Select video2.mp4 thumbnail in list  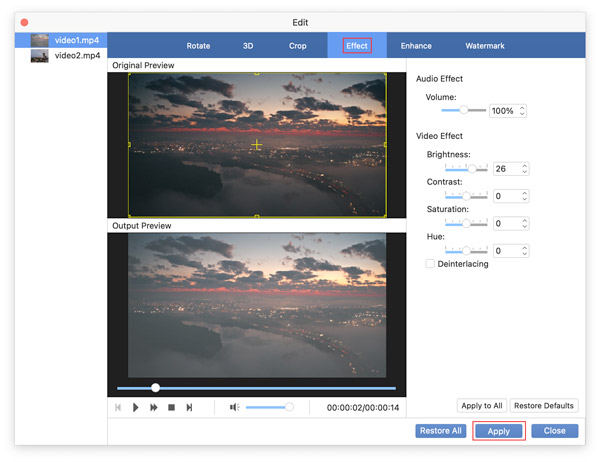[x=39, y=56]
